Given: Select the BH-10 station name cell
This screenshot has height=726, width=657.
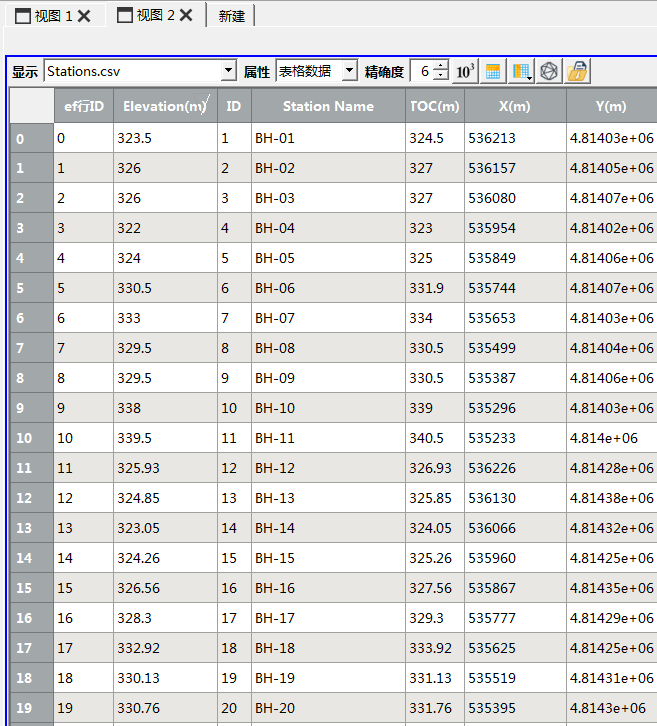Looking at the screenshot, I should coord(328,408).
